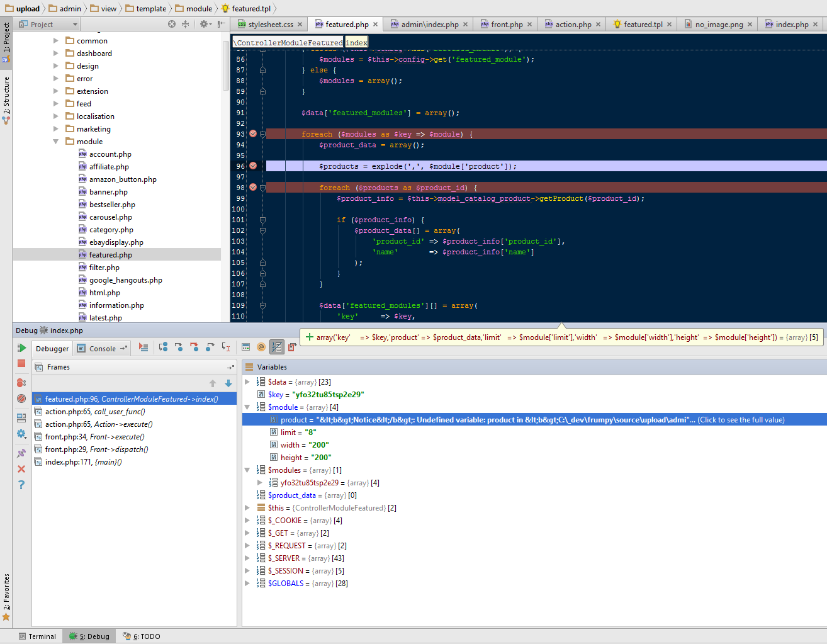
Task: Collapse the $modules variable node
Action: pos(247,470)
